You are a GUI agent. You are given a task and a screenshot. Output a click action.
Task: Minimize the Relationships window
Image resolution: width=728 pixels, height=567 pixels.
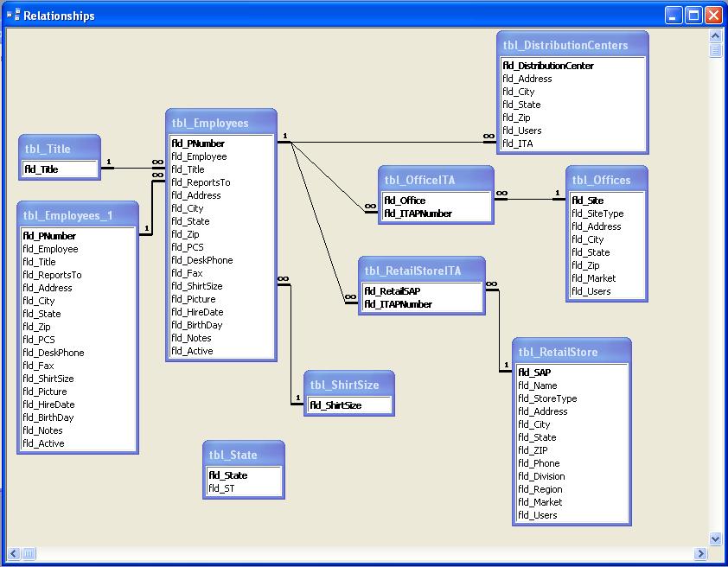(x=674, y=16)
